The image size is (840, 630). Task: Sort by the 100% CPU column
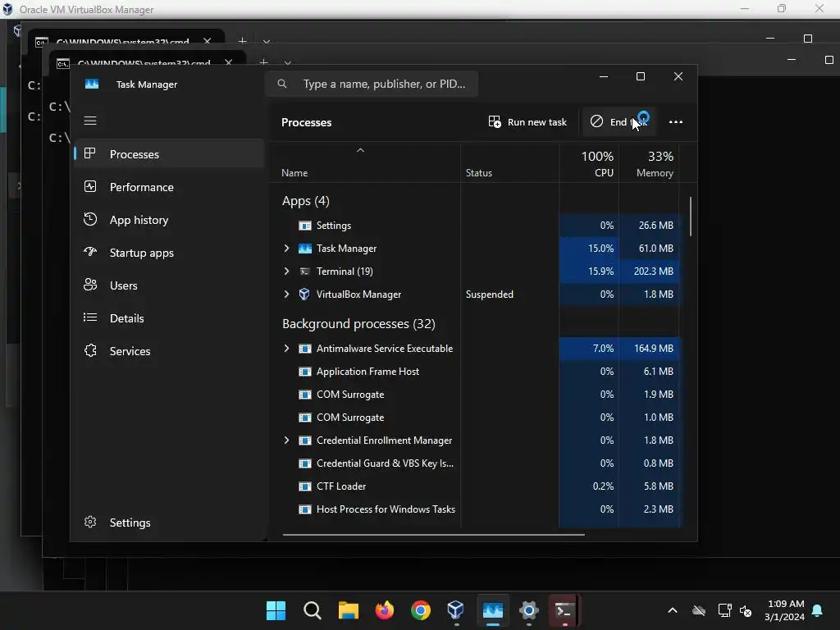point(589,164)
